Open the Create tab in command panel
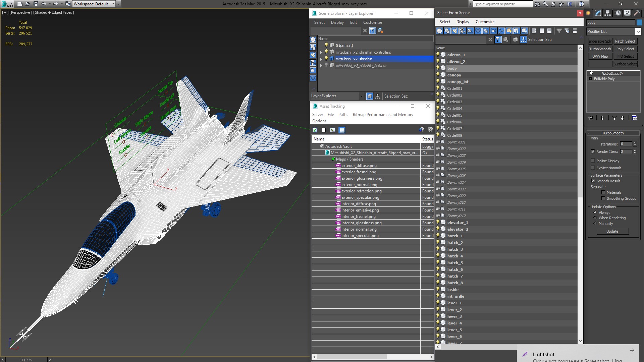This screenshot has height=362, width=644. tap(588, 13)
